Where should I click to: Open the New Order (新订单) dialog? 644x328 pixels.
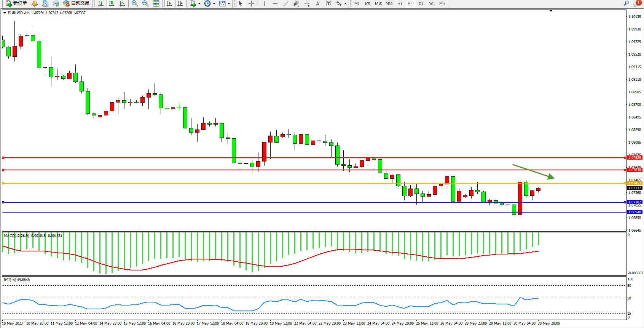(x=16, y=3)
